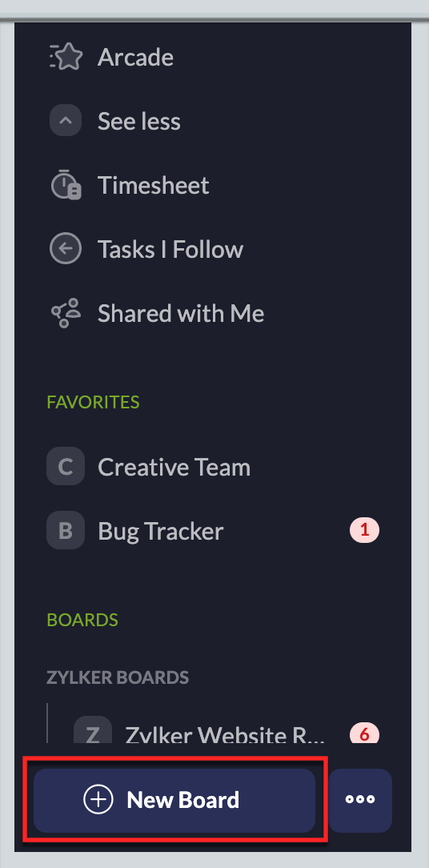Click the Shared with Me icon
Screen dimensions: 429x868
[x=66, y=313]
